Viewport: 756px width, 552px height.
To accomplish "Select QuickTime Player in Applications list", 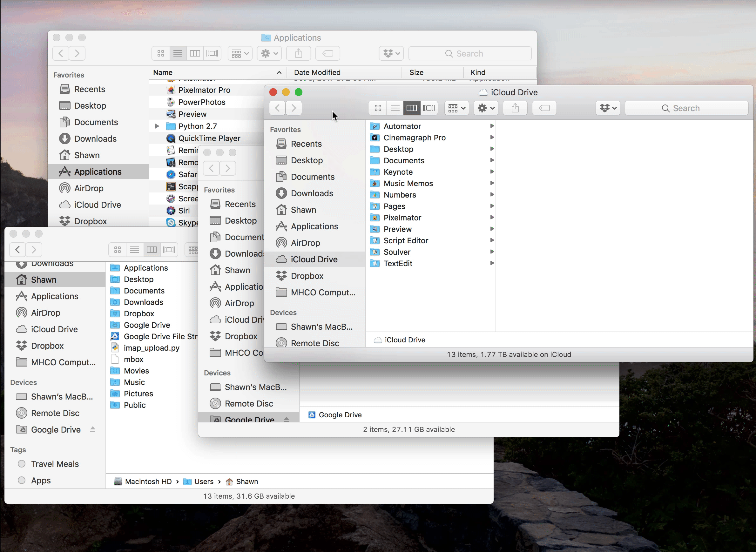I will pos(209,138).
